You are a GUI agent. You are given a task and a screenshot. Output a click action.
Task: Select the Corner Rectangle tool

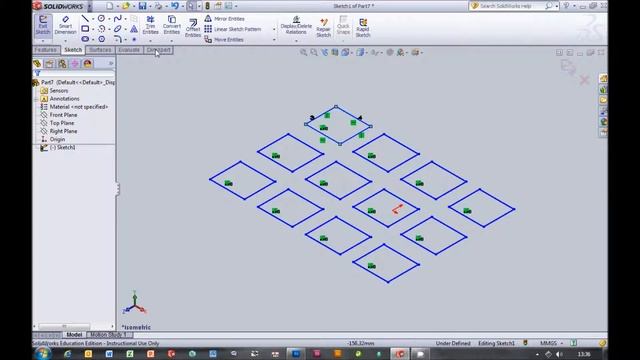pyautogui.click(x=85, y=29)
